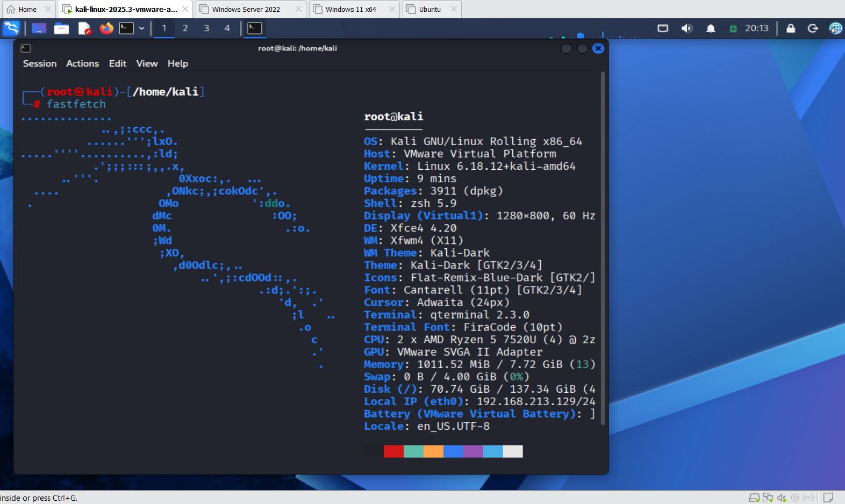The image size is (845, 504).
Task: Click the teal color block in fastfetch
Action: (413, 451)
